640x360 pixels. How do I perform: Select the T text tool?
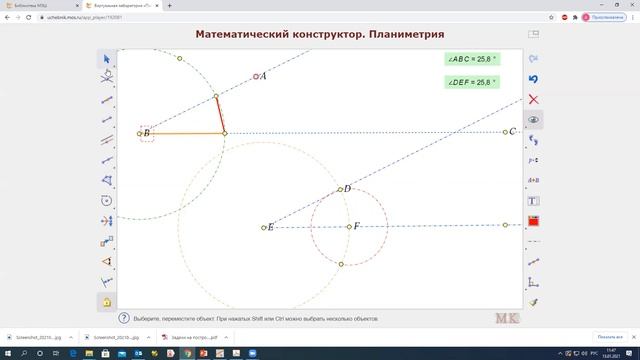tap(533, 201)
